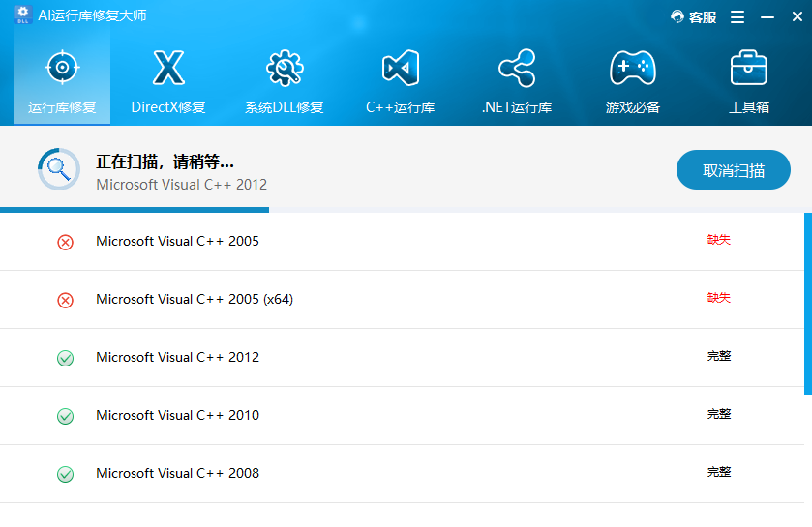The width and height of the screenshot is (812, 527).
Task: Select the .NET运行库 tab
Action: coord(517,81)
